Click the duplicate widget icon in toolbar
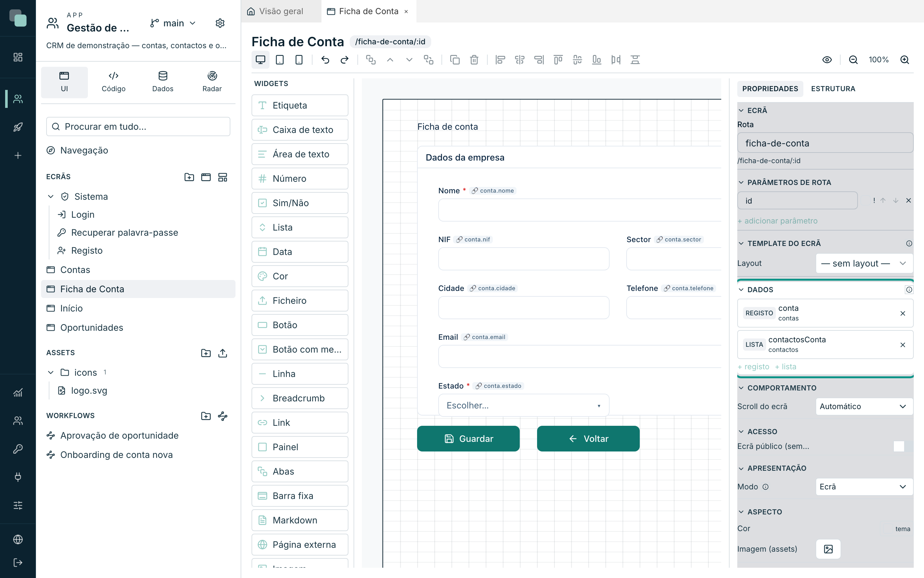The image size is (924, 578). coord(455,60)
